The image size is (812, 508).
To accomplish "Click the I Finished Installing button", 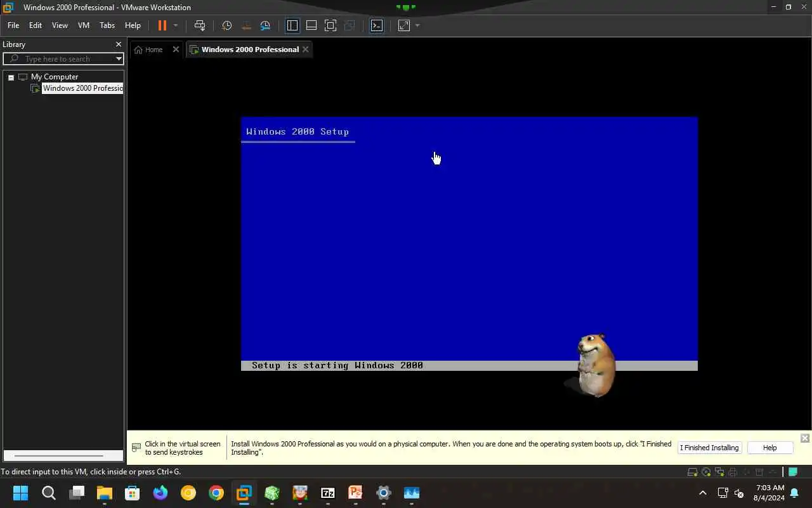I will click(709, 448).
